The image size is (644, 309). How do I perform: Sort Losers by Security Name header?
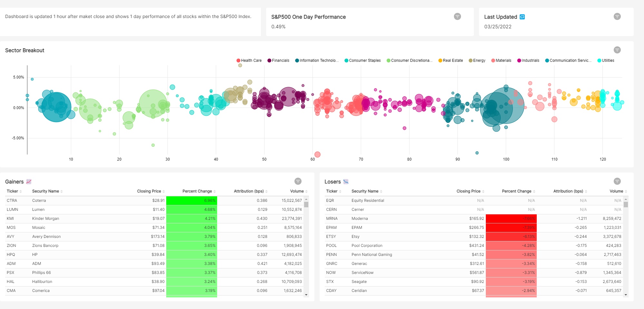point(365,191)
